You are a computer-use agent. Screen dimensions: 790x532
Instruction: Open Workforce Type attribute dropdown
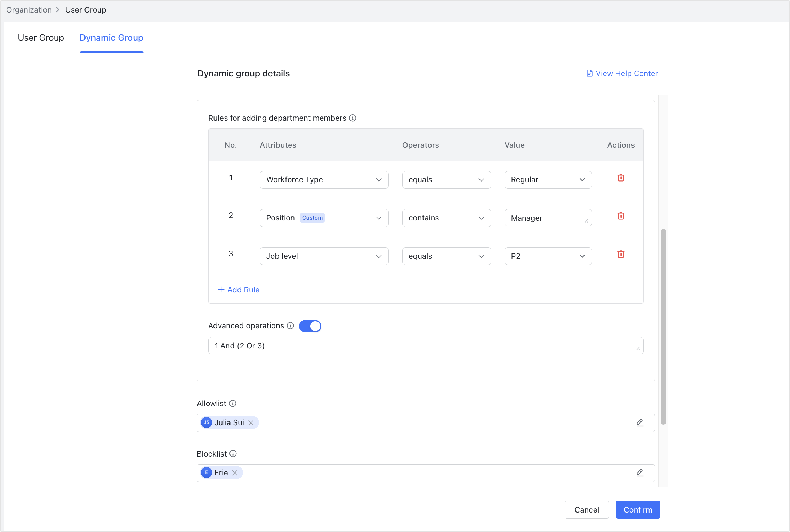[324, 180]
